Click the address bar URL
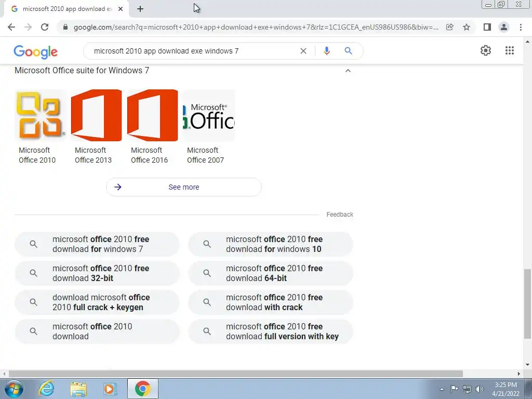Viewport: 532px width, 399px height. (256, 27)
